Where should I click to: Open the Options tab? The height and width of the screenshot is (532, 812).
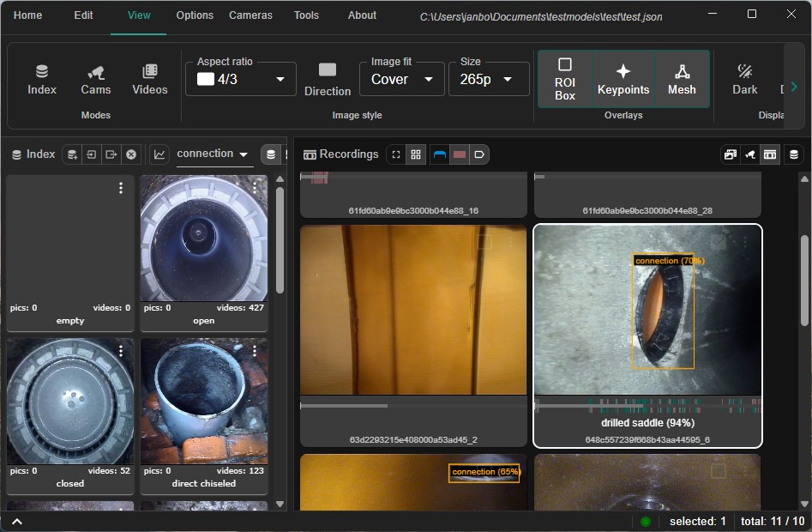(195, 15)
